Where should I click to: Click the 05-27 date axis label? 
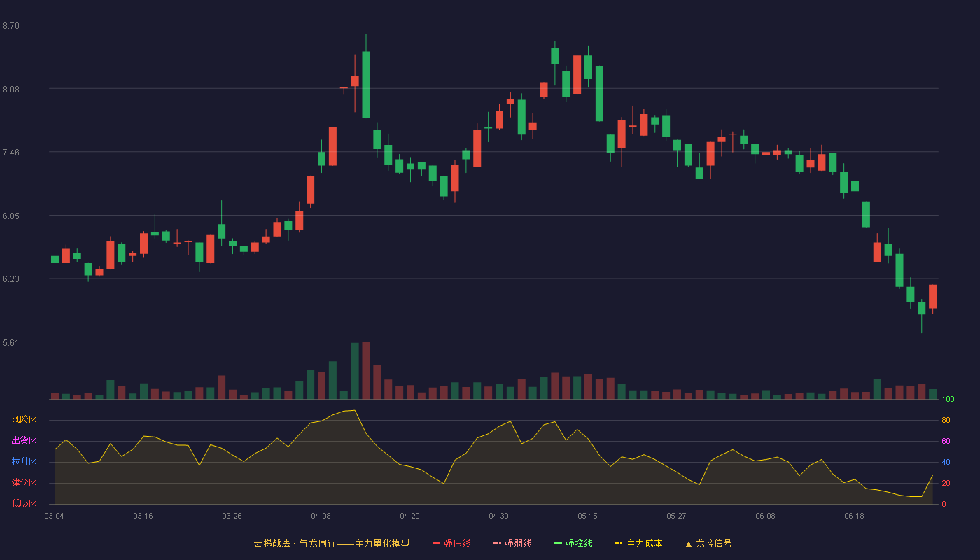(x=676, y=516)
